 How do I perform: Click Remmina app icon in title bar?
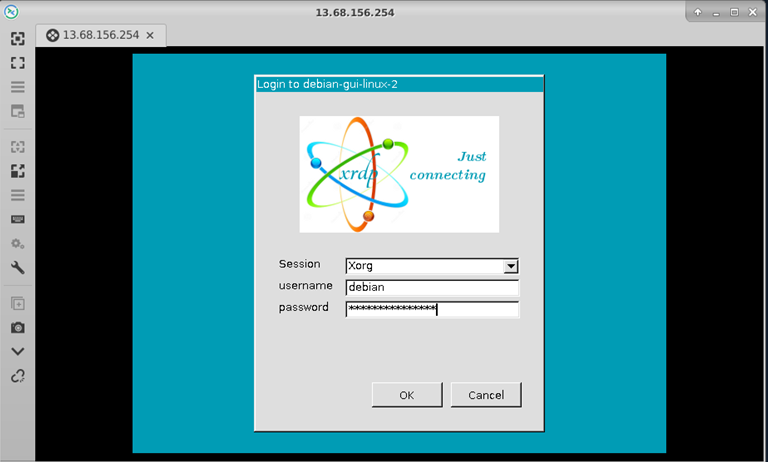click(11, 12)
